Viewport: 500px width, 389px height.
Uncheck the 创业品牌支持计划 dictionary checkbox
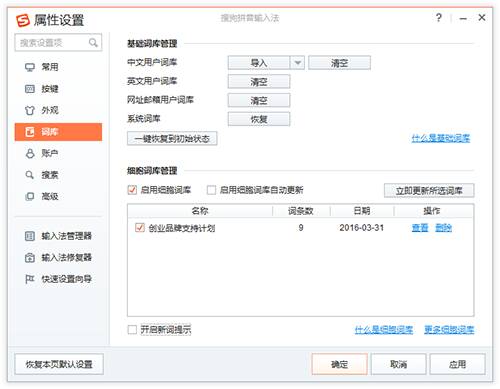coord(140,228)
